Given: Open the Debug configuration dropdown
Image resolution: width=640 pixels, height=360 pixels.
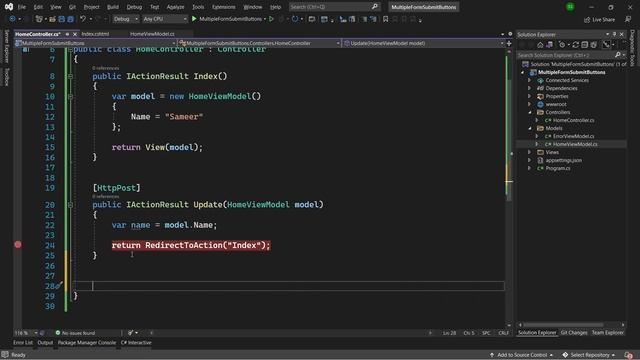Looking at the screenshot, I should tap(125, 19).
